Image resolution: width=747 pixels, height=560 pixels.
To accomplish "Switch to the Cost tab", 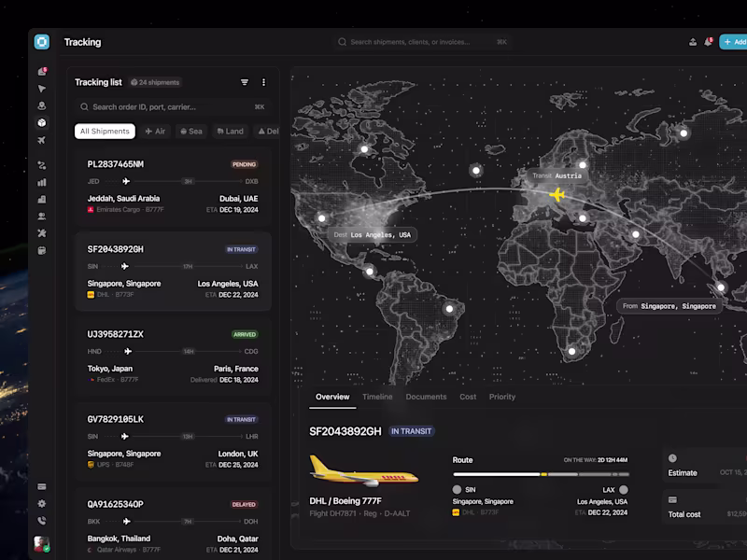I will [468, 397].
